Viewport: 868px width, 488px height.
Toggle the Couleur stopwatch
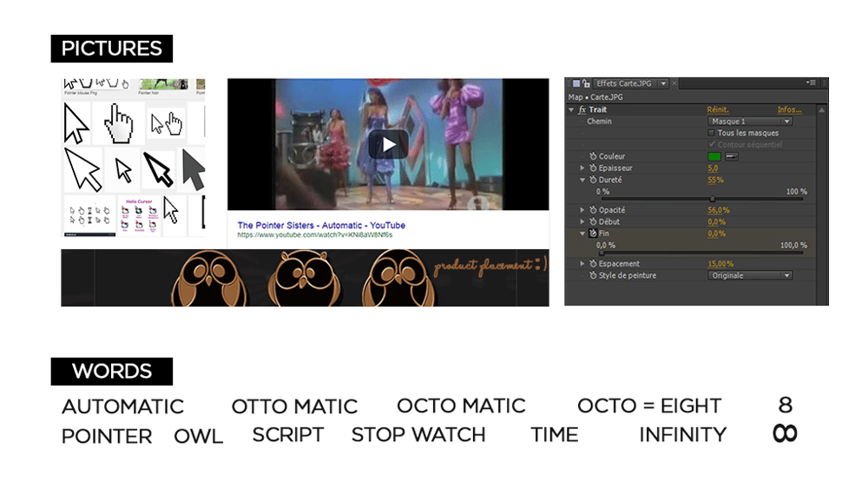click(x=593, y=157)
